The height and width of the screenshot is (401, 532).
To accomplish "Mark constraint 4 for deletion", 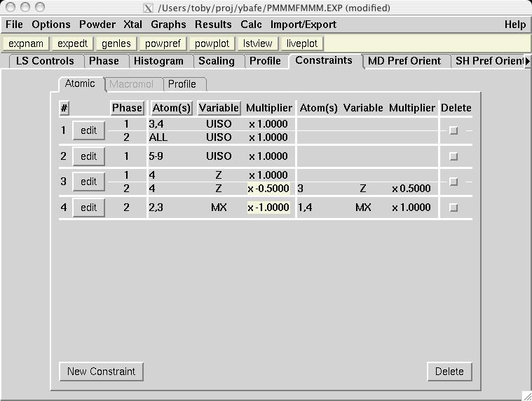I will pos(453,208).
